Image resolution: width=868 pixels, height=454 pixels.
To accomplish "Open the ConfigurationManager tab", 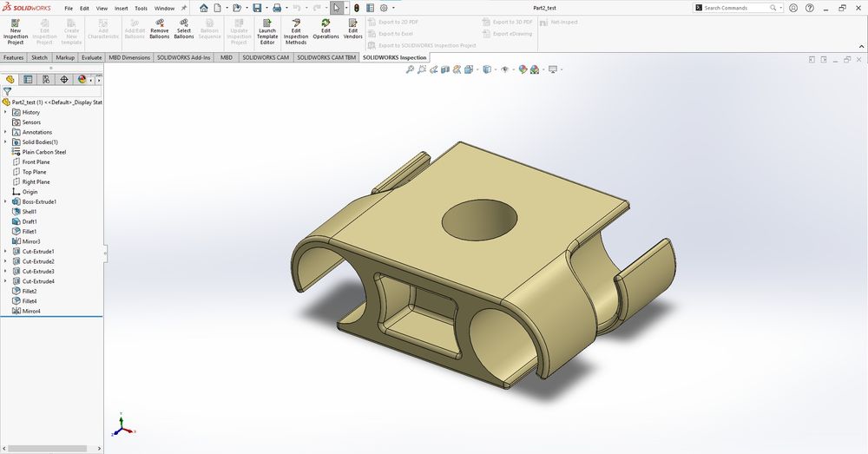I will point(46,79).
